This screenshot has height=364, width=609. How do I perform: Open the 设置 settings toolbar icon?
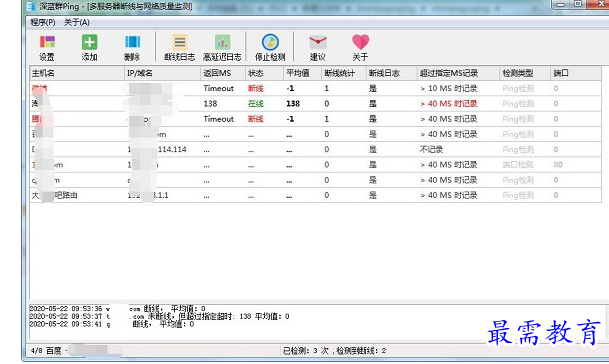[47, 47]
